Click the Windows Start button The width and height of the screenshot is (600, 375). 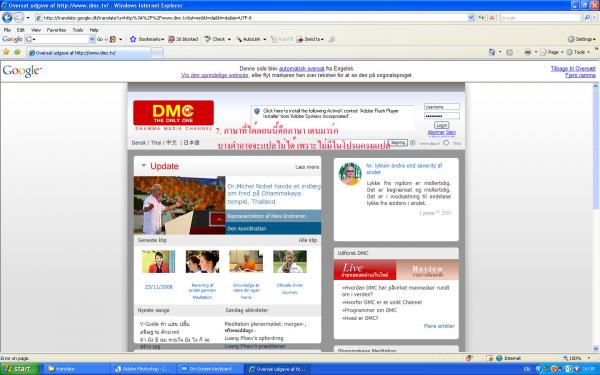coord(20,369)
